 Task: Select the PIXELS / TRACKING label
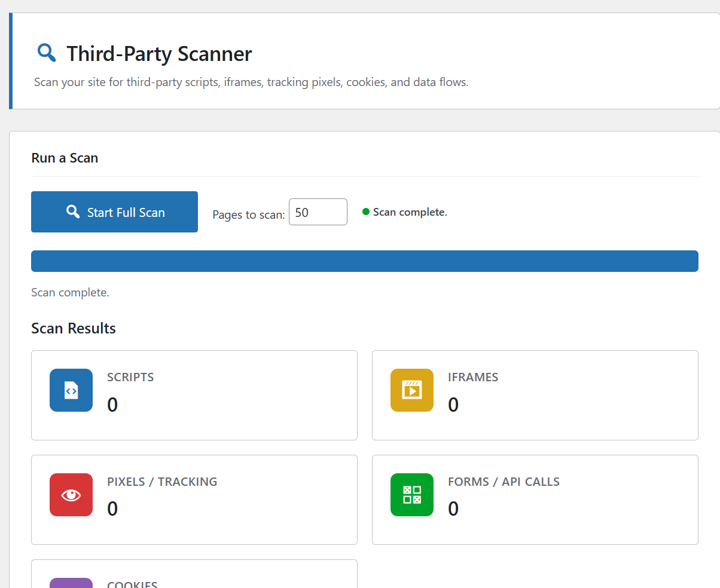[x=162, y=482]
